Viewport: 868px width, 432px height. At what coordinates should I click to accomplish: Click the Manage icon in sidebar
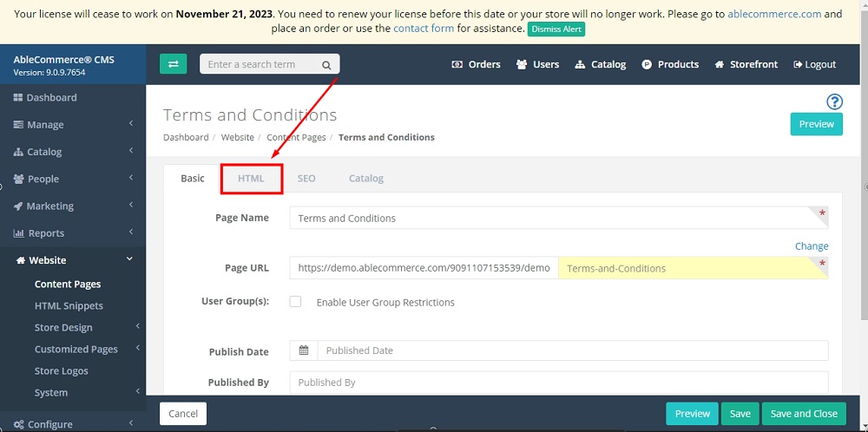(x=18, y=125)
